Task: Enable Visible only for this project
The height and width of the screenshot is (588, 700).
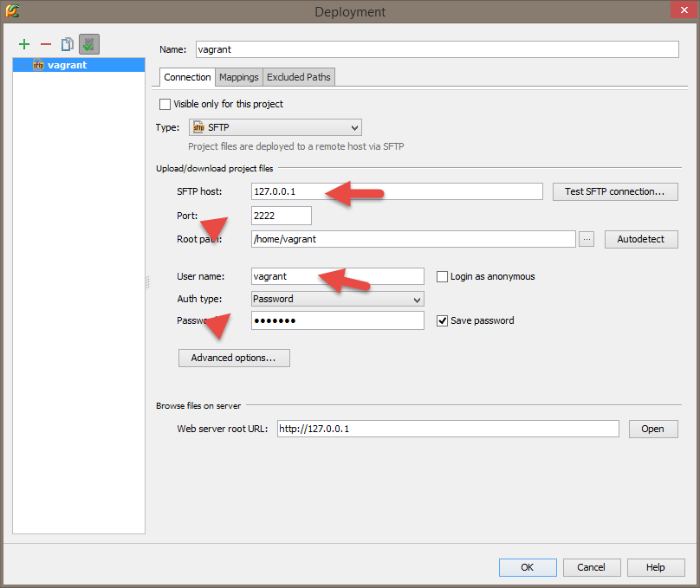Action: pos(165,105)
